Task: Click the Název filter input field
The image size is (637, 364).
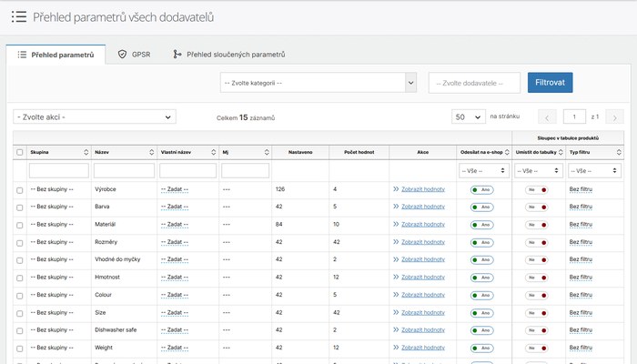Action: 124,171
